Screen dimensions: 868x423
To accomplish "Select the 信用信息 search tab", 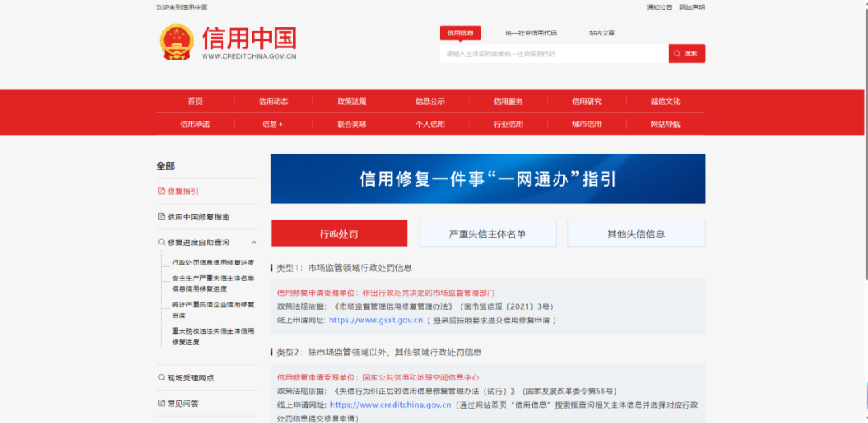I will tap(461, 33).
